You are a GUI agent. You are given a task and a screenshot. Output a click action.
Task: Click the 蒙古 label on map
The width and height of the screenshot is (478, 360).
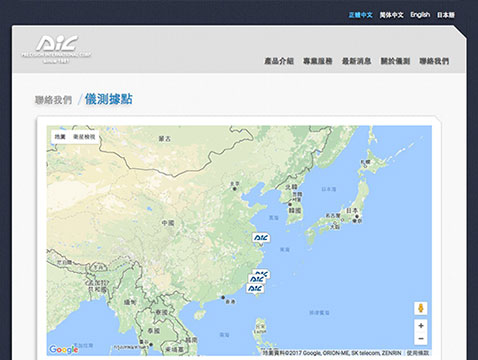pos(164,138)
